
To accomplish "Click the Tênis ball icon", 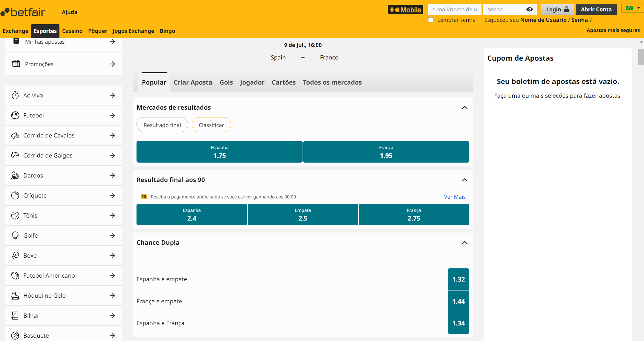I will click(x=15, y=215).
